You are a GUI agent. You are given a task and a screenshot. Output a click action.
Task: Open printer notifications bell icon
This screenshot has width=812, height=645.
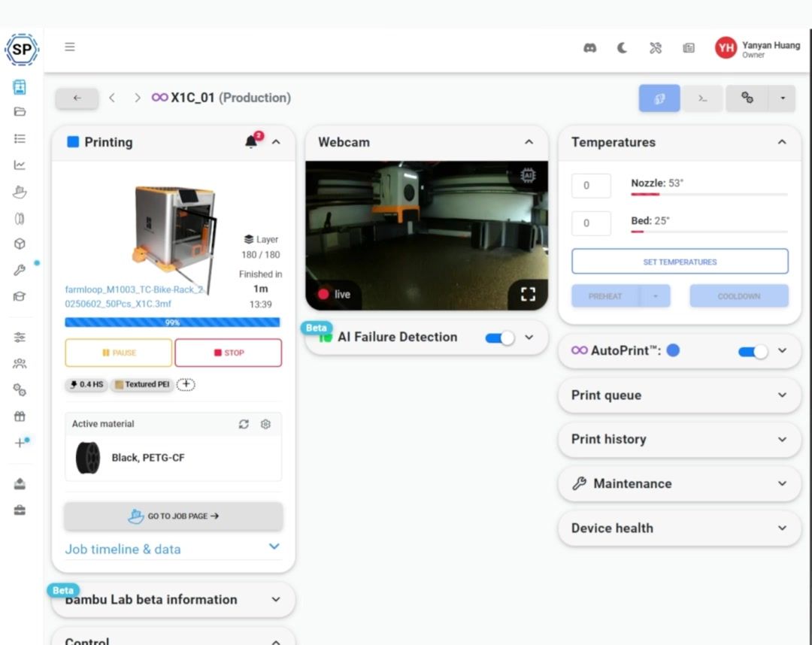coord(251,142)
